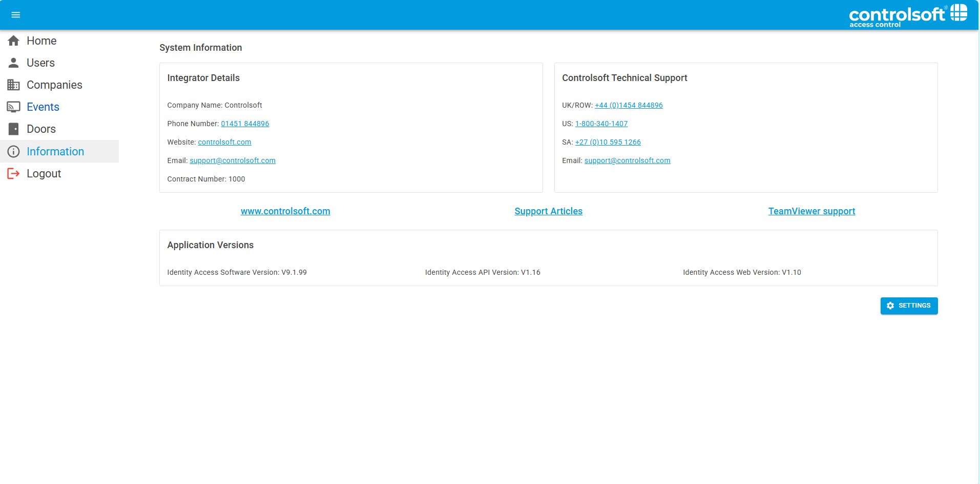Email support@controlsoft.com under Technical Support
980x484 pixels.
[628, 160]
